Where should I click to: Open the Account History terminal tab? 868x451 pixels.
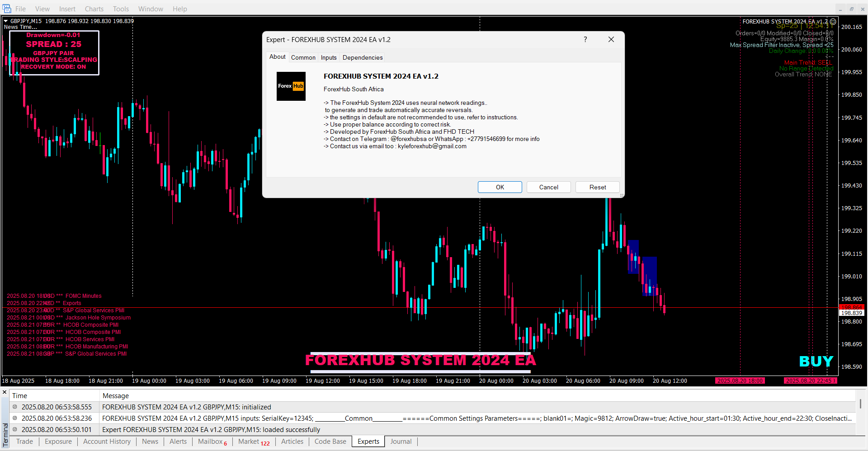pos(107,442)
